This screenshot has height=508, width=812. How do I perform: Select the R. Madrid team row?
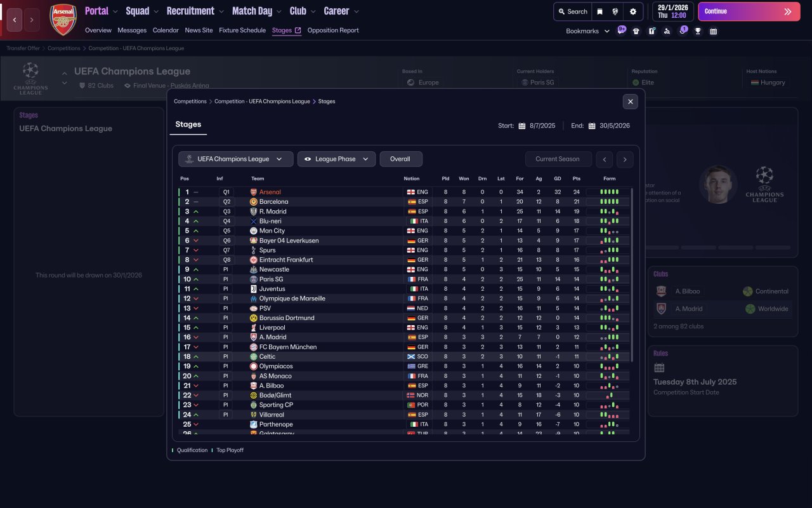pos(404,211)
